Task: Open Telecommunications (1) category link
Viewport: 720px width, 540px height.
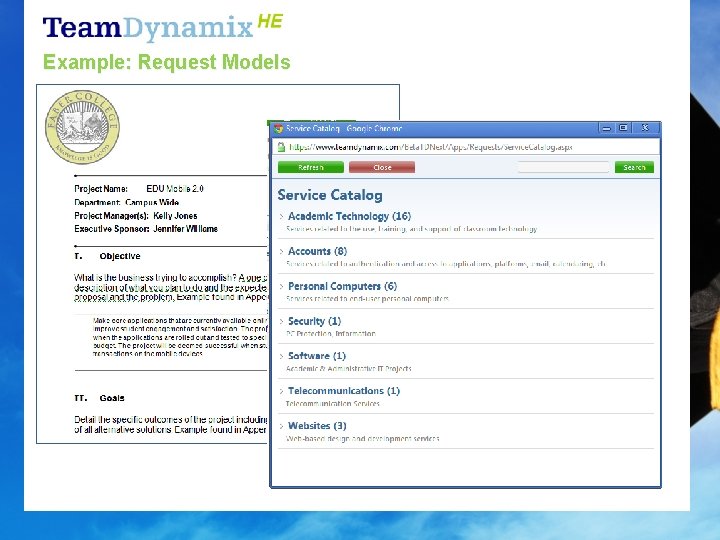Action: pyautogui.click(x=343, y=391)
